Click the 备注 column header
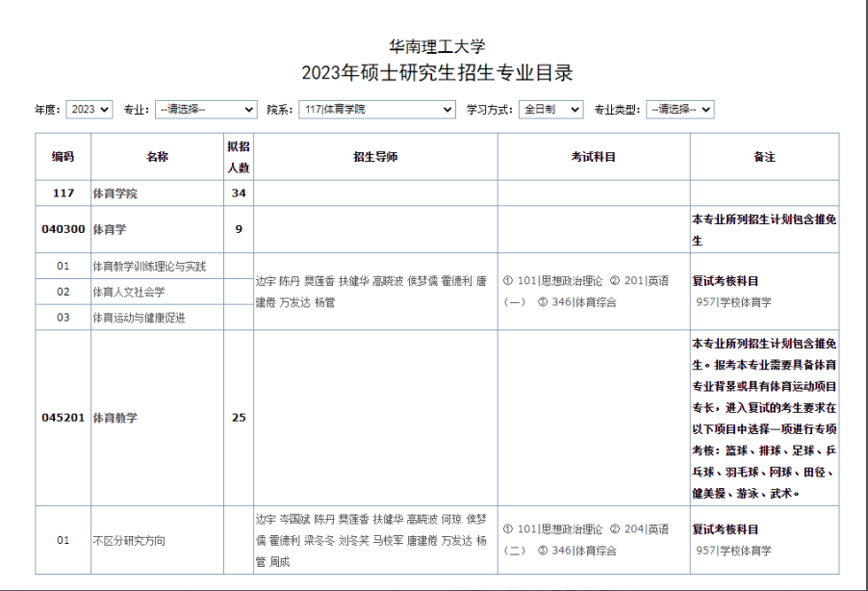This screenshot has height=591, width=868. (764, 157)
